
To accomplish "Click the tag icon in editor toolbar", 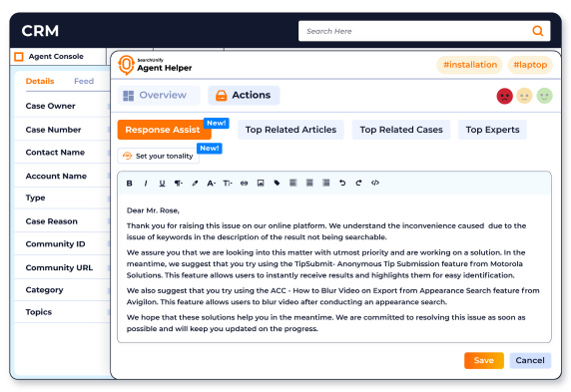I will 277,183.
